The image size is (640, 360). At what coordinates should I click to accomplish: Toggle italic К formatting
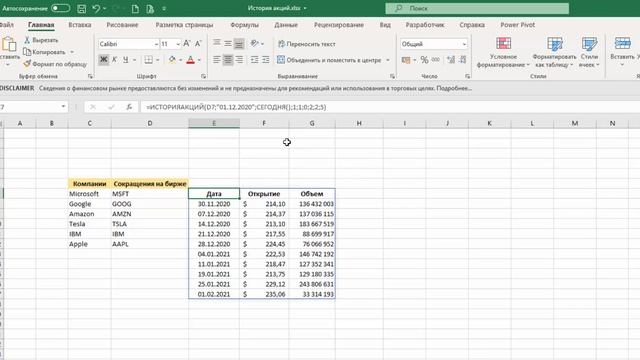tap(114, 60)
